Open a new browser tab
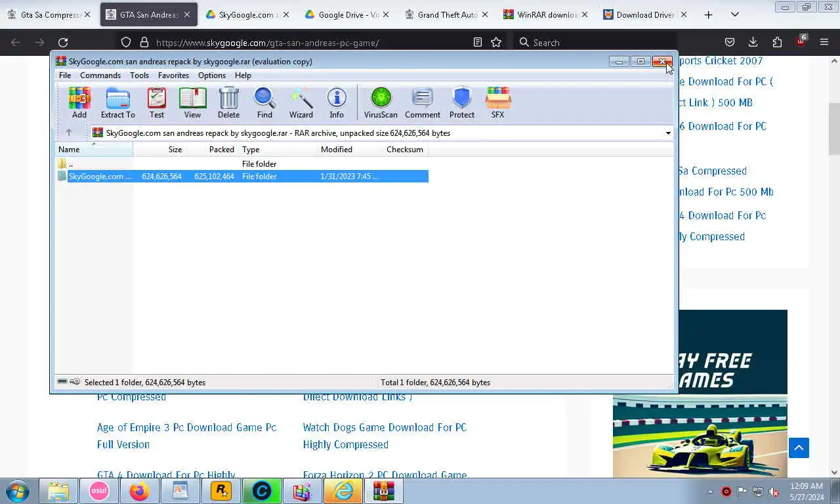840x504 pixels. [x=709, y=14]
